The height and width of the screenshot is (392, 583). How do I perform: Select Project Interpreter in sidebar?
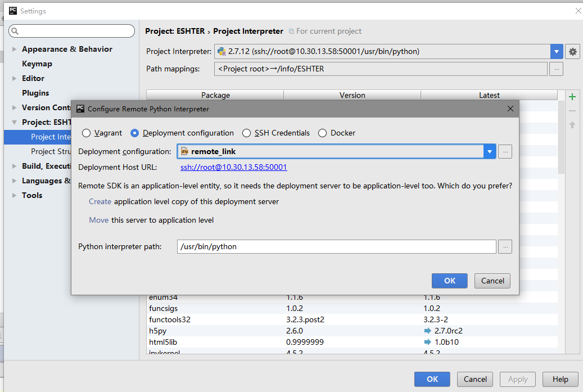(38, 137)
